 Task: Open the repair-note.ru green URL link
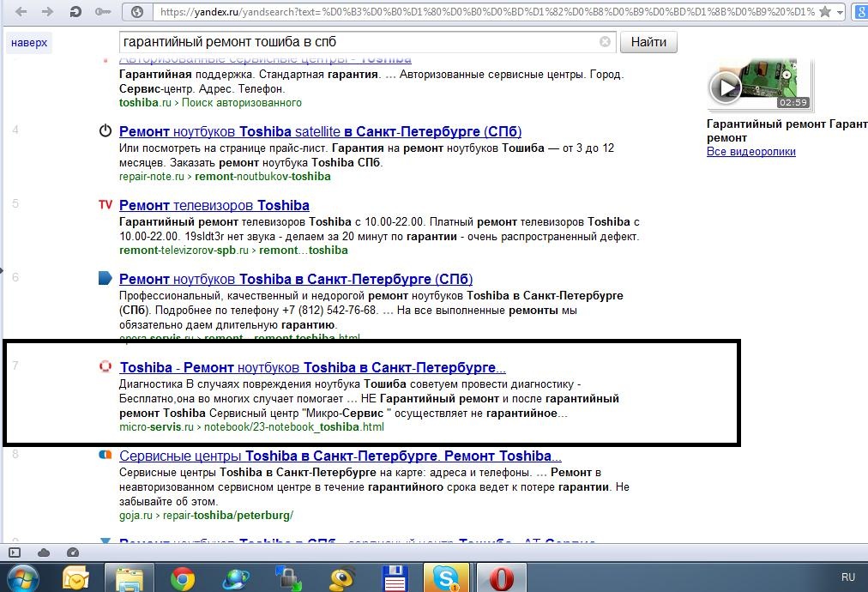click(x=225, y=177)
